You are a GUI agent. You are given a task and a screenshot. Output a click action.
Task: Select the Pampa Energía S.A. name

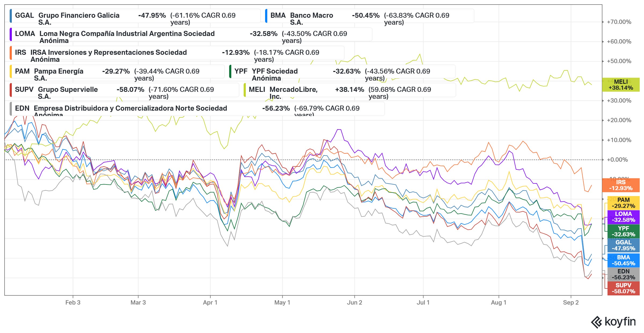pyautogui.click(x=59, y=75)
